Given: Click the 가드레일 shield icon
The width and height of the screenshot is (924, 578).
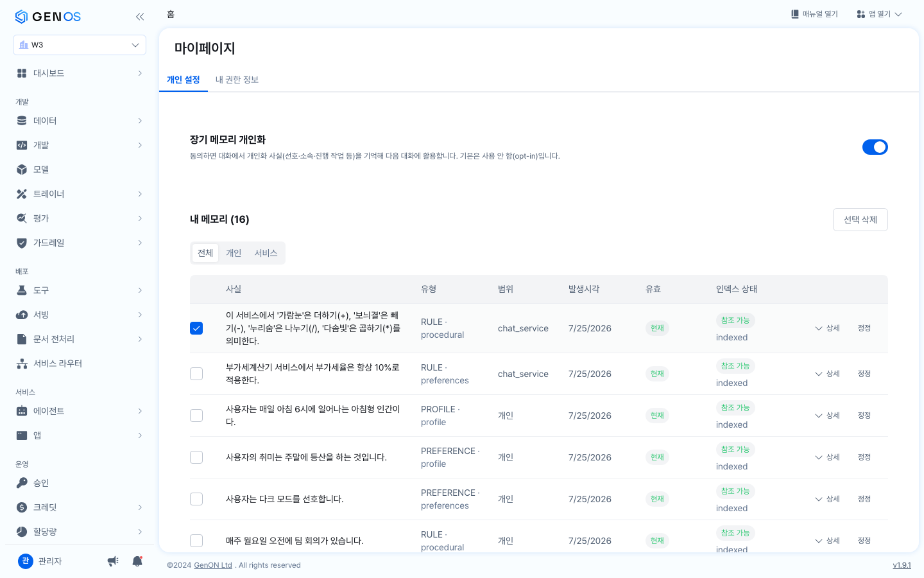Looking at the screenshot, I should [x=22, y=243].
